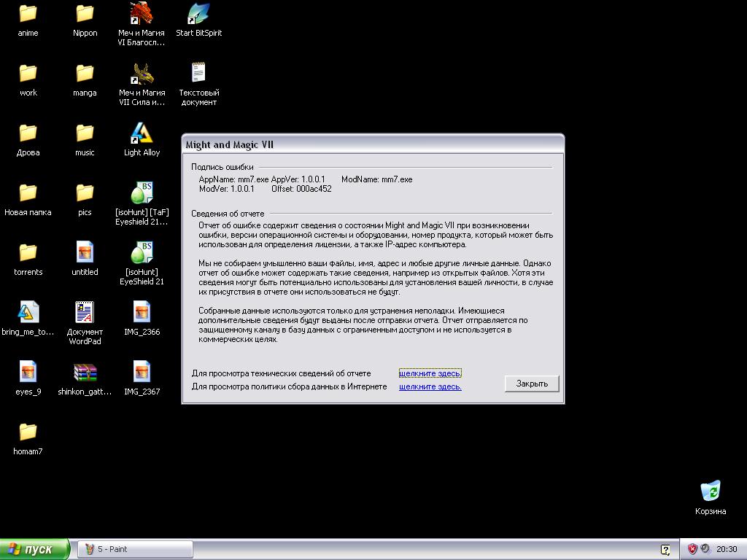Viewport: 747px width, 560px height.
Task: Select the IMG_2366 image file
Action: click(142, 314)
